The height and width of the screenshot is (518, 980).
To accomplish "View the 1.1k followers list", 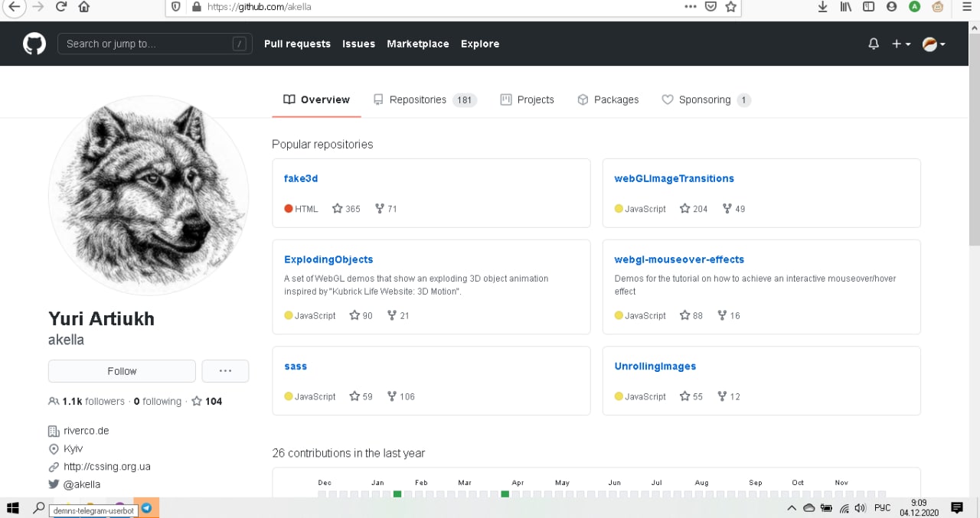I will point(87,401).
